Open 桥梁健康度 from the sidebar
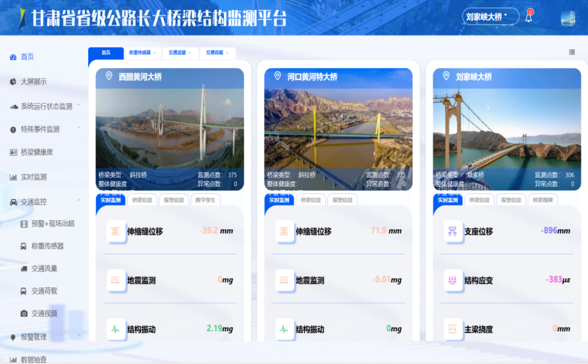The image size is (588, 364). pos(37,152)
